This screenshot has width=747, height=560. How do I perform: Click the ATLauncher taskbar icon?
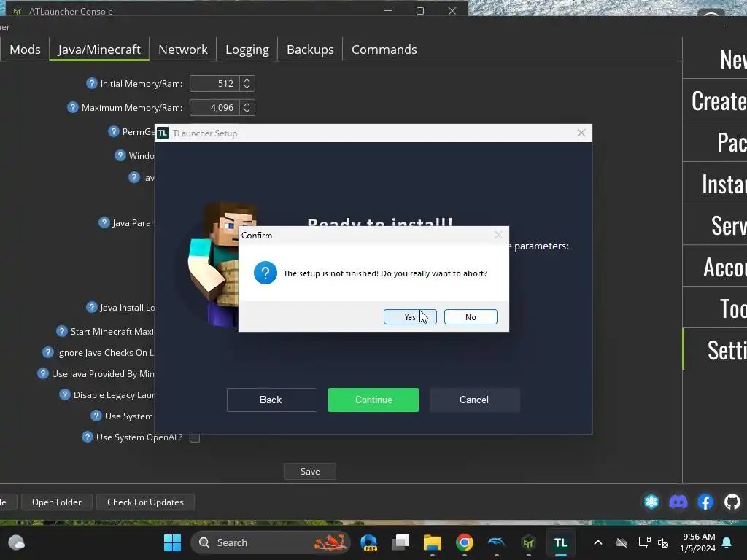point(528,542)
